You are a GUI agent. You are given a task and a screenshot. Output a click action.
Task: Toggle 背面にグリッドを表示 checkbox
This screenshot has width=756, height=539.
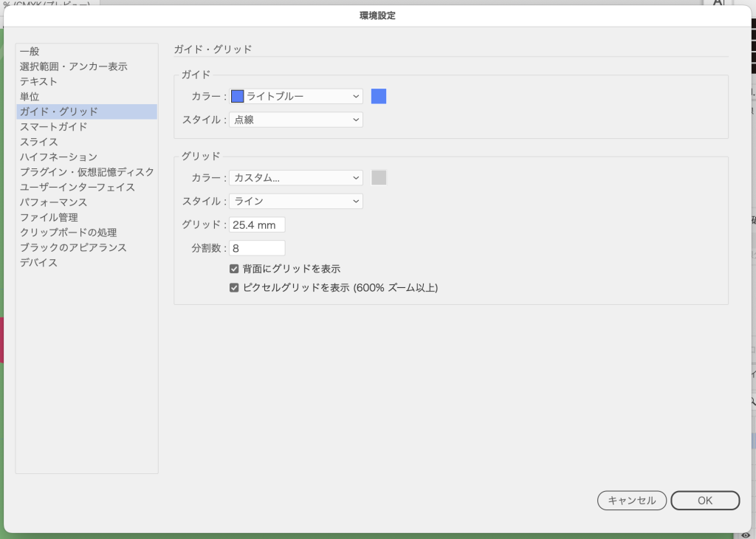click(x=234, y=269)
